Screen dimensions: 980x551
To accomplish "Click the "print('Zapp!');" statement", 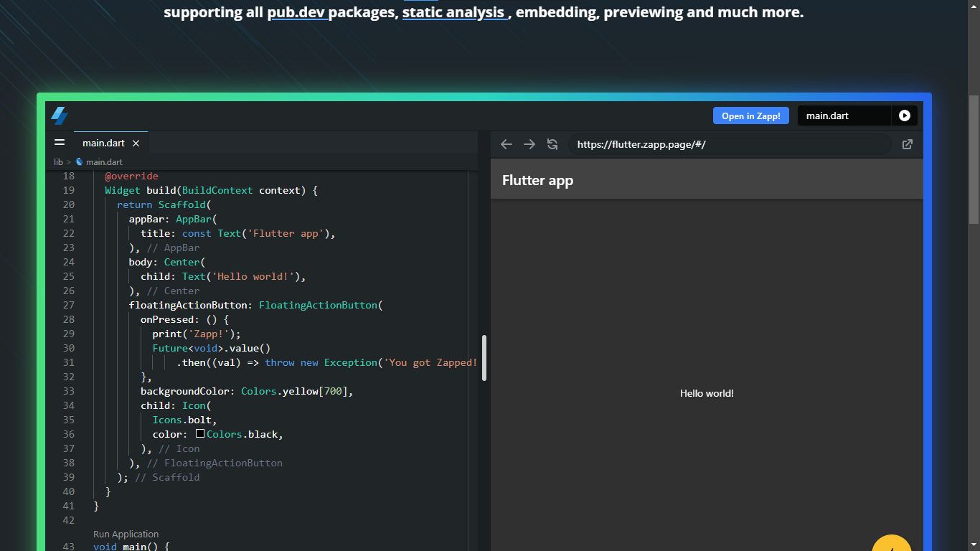I will [x=197, y=334].
